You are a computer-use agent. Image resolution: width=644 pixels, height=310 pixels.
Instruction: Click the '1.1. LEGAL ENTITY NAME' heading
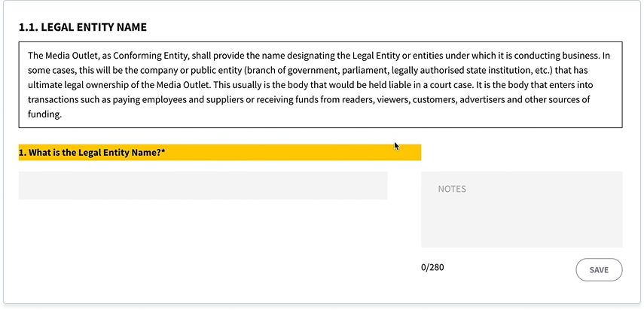coord(83,28)
